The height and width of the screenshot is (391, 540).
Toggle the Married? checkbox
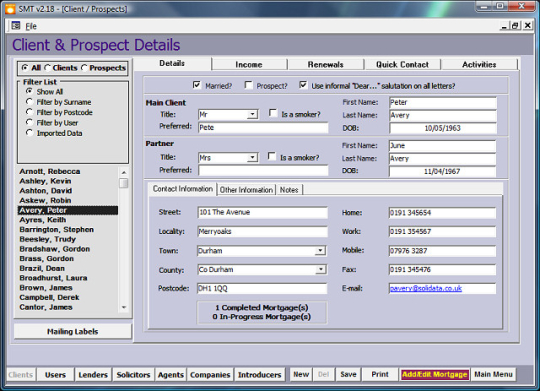(197, 85)
